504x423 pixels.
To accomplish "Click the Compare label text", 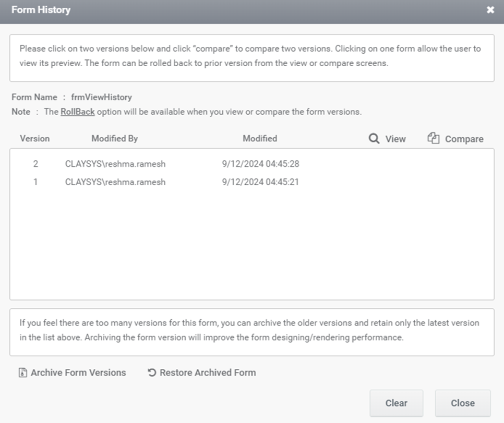I will pos(464,139).
